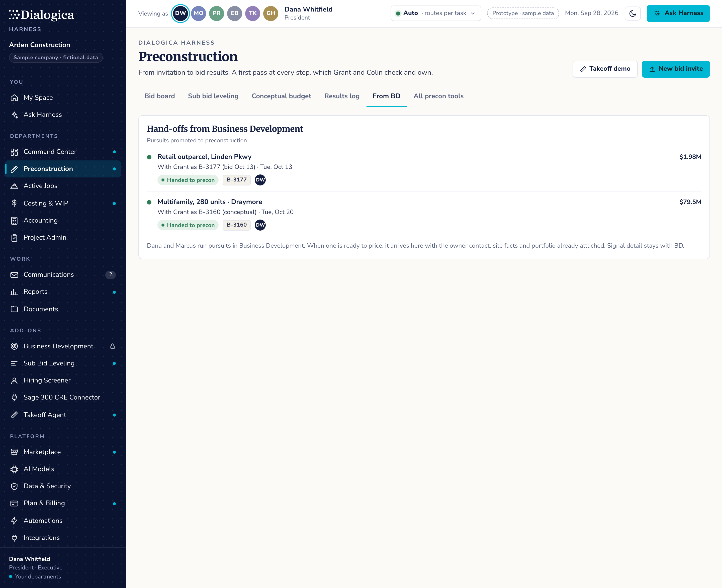Switch to Sub bid leveling tab

213,96
